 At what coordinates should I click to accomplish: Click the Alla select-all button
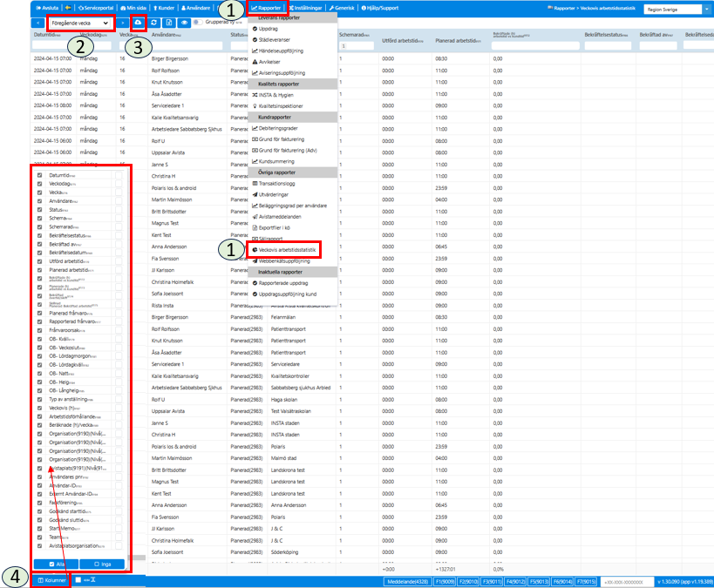[x=56, y=564]
